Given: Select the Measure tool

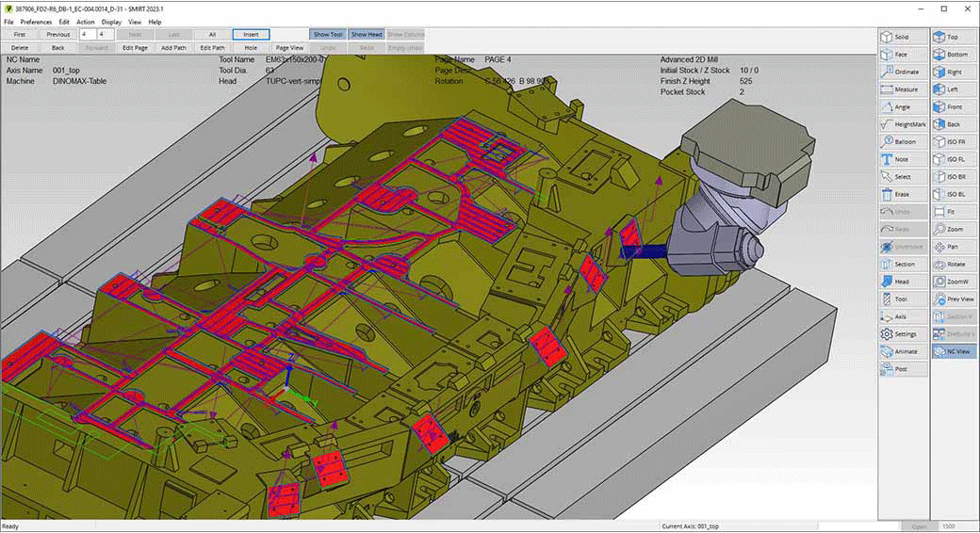Looking at the screenshot, I should 903,89.
